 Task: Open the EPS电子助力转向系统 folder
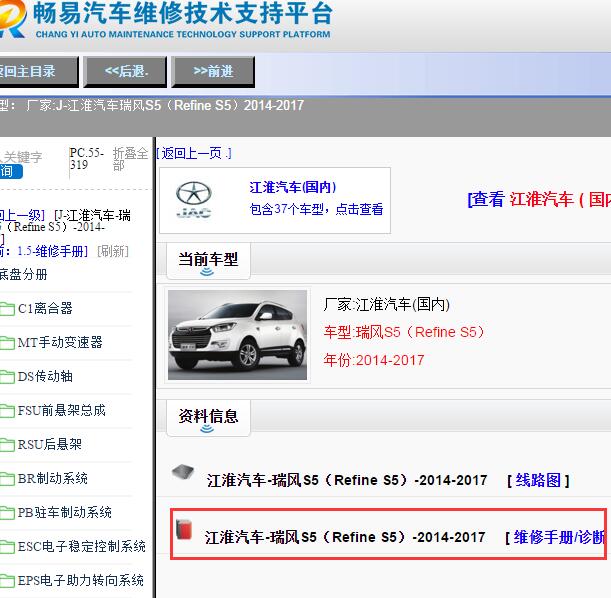pyautogui.click(x=81, y=580)
